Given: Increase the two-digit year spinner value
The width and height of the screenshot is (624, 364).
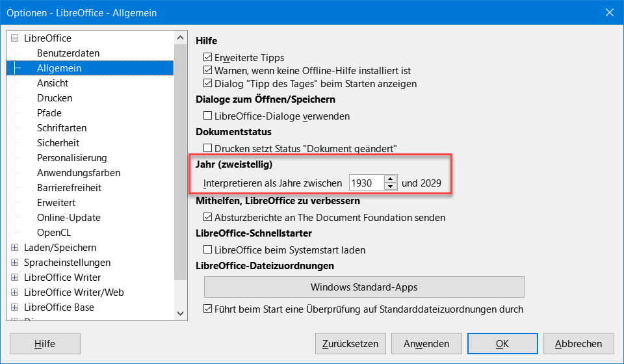Looking at the screenshot, I should tap(391, 179).
